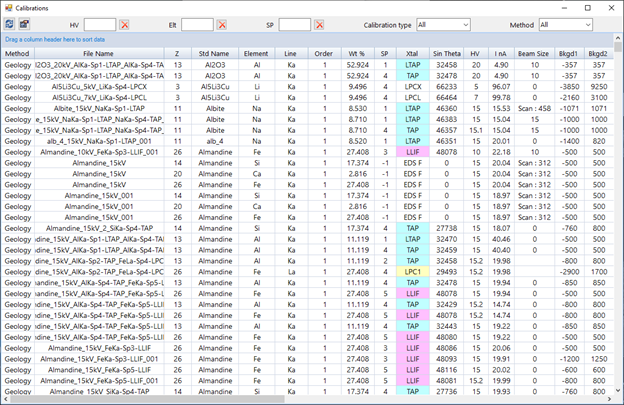Click the refresh calibrations icon
The width and height of the screenshot is (624, 405).
click(9, 24)
